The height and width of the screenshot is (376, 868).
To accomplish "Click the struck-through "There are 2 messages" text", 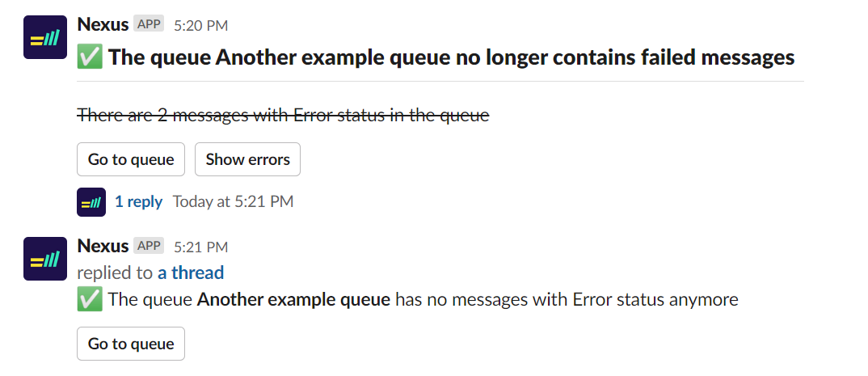I will pos(283,116).
